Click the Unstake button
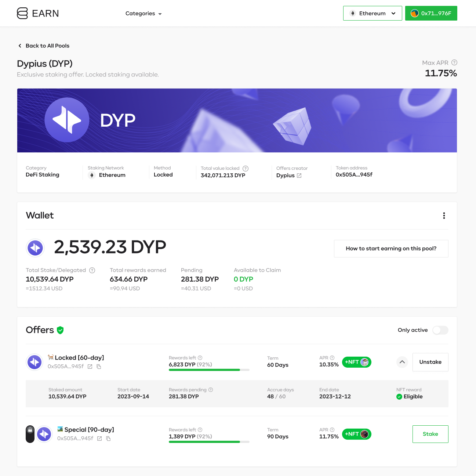This screenshot has height=476, width=476. coord(430,362)
